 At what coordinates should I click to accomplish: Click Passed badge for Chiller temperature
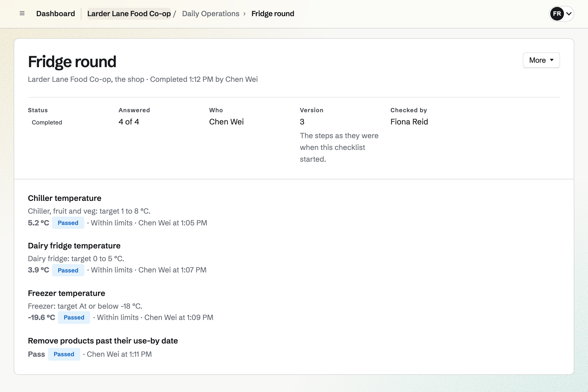(x=68, y=223)
